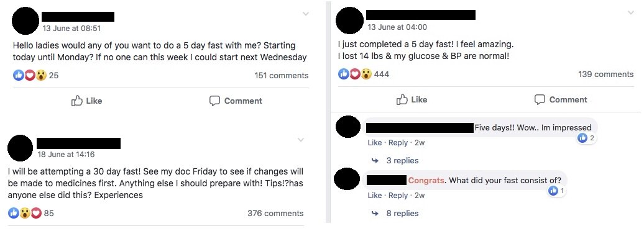The image size is (644, 231).
Task: Click the like count icon on 'Congrats' comment
Action: click(x=556, y=191)
